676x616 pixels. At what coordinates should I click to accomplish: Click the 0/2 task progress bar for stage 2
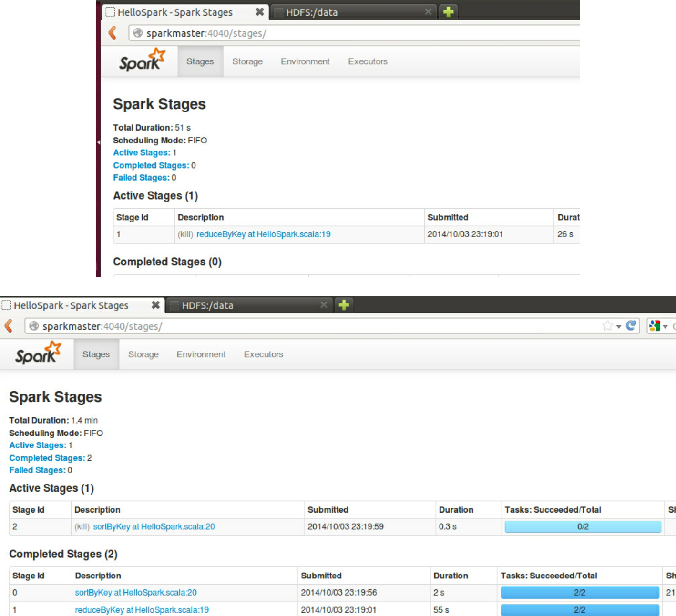coord(583,526)
